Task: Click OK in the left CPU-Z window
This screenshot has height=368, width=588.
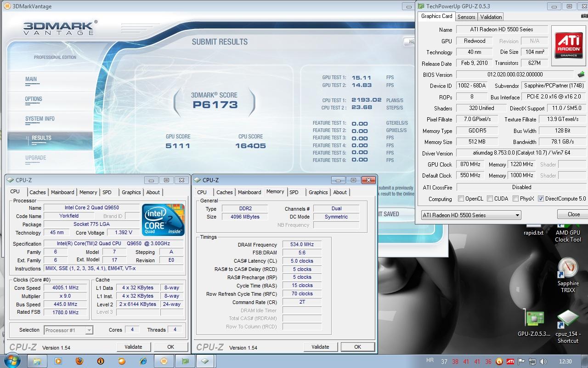Action: point(170,347)
